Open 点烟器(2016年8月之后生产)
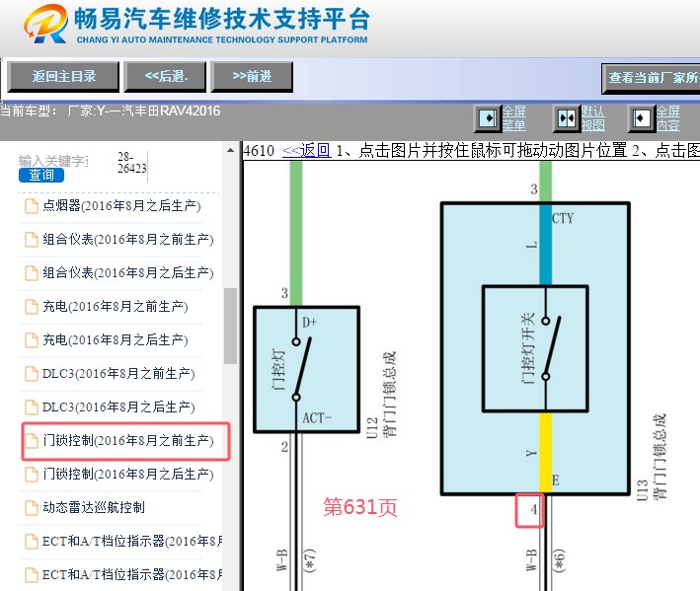Viewport: 700px width, 591px height. (121, 205)
